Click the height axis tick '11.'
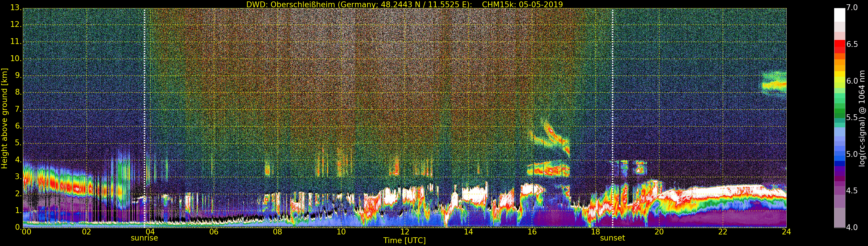This screenshot has height=246, width=868. [x=16, y=41]
